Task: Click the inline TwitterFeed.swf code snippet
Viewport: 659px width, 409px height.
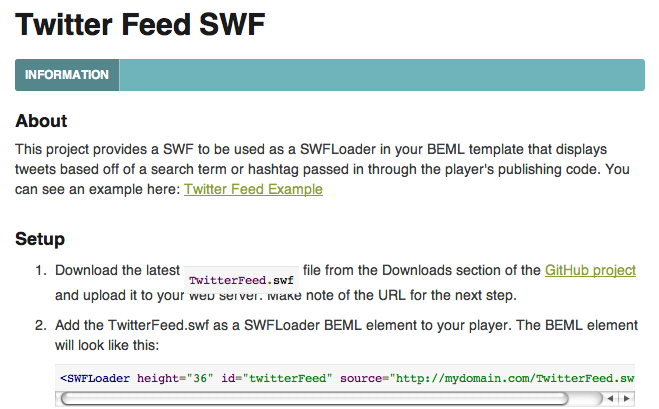Action: tap(241, 280)
